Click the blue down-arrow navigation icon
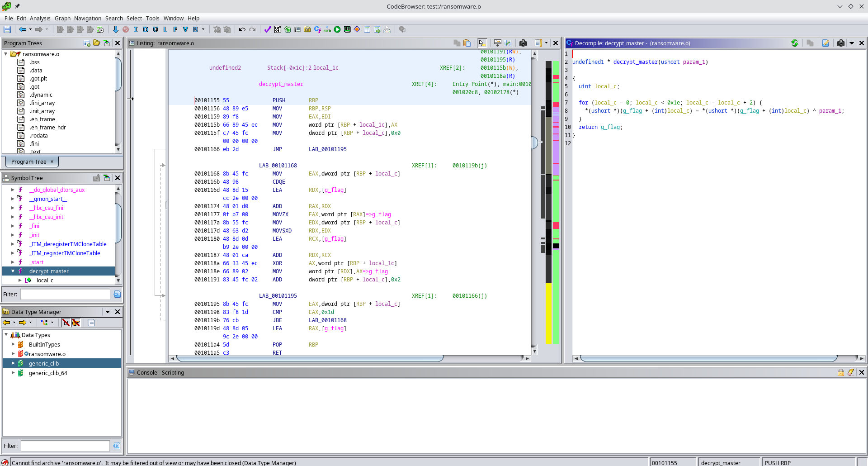 tap(115, 29)
